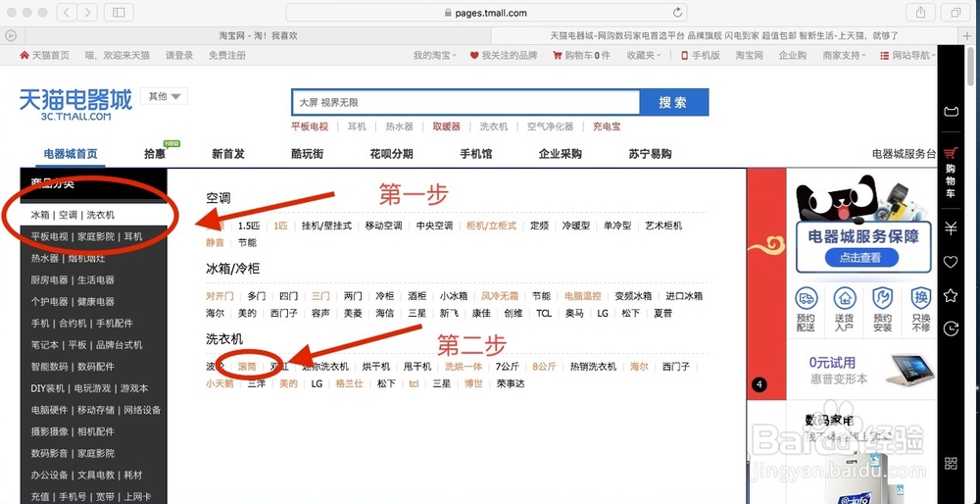Click the pages.tmall.com address bar
The image size is (980, 504).
pos(486,13)
